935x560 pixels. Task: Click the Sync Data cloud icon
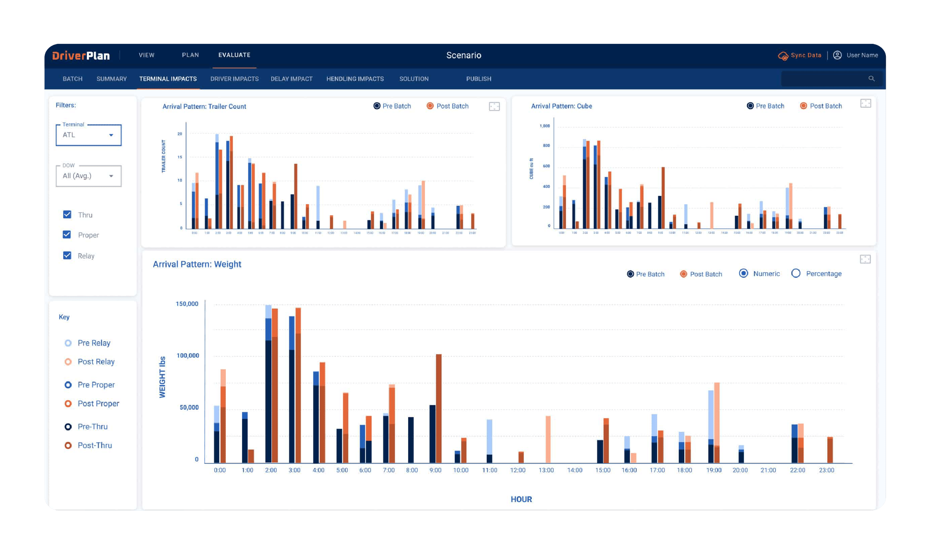point(783,56)
